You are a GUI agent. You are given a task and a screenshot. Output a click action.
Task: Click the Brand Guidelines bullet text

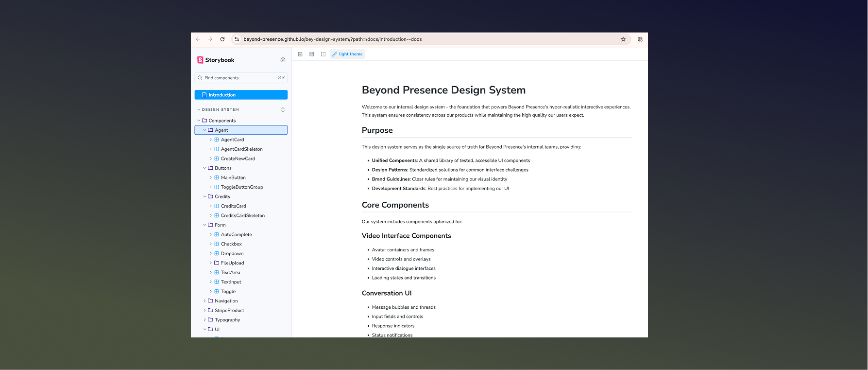tap(440, 179)
